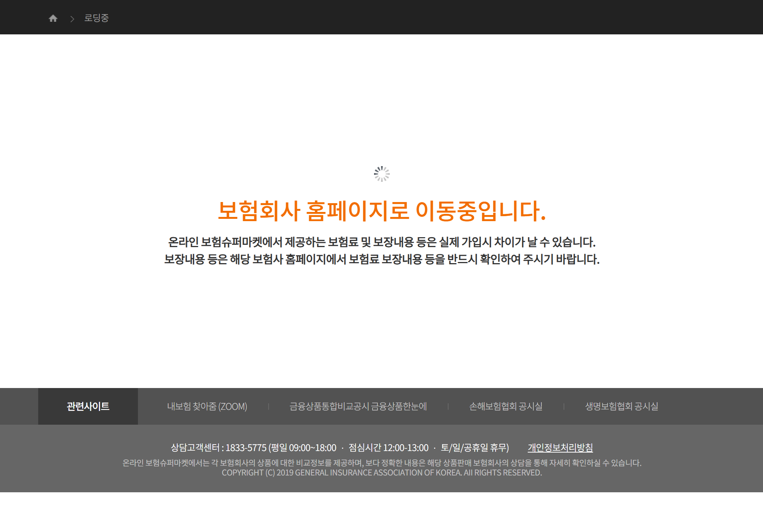Open 금융상품통합비교공시 금융상품한눈에 link
Image resolution: width=763 pixels, height=532 pixels.
click(358, 406)
